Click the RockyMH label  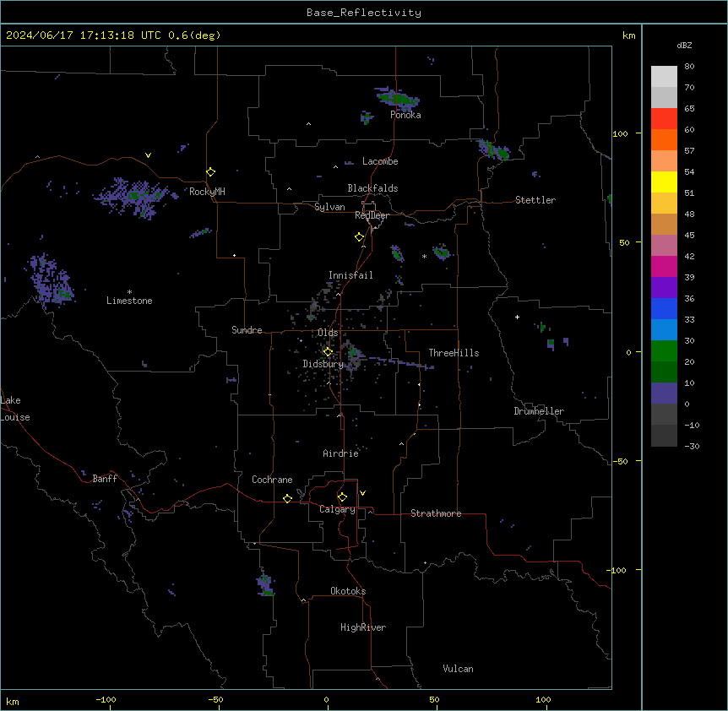207,192
